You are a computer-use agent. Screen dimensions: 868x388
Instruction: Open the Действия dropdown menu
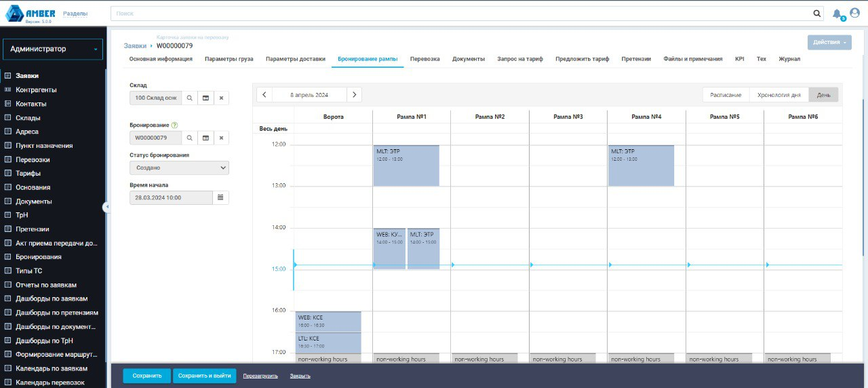pyautogui.click(x=829, y=42)
